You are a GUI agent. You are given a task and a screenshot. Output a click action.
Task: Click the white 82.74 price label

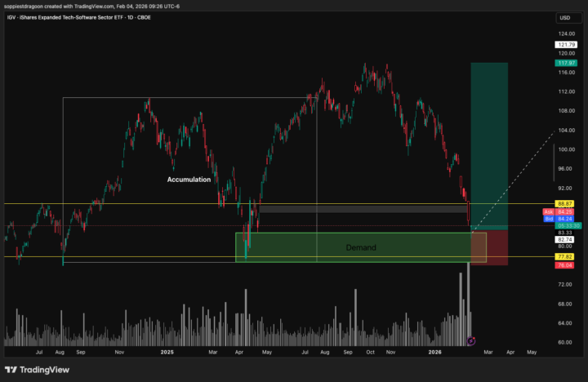tap(564, 239)
